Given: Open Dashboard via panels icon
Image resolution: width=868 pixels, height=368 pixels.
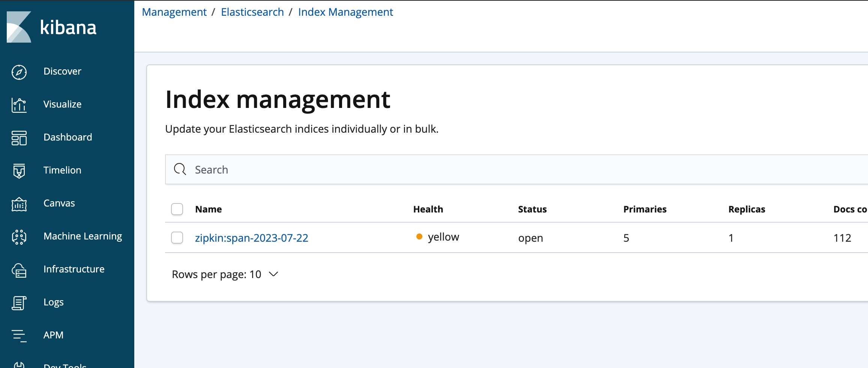Looking at the screenshot, I should (19, 138).
